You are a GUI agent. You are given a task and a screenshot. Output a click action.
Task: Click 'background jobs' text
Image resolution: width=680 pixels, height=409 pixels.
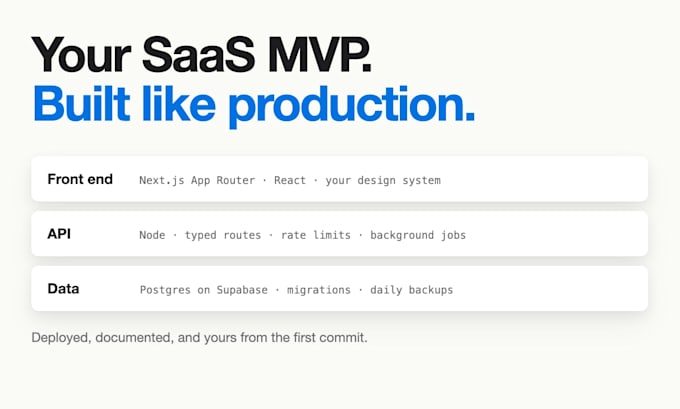click(418, 235)
